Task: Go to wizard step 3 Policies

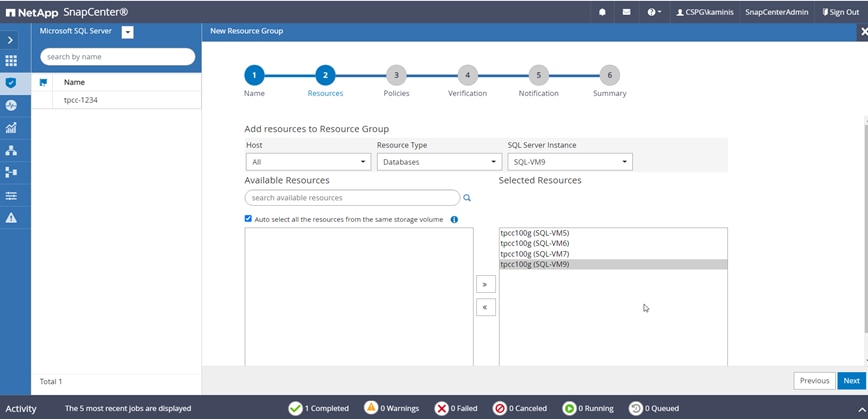Action: point(396,75)
